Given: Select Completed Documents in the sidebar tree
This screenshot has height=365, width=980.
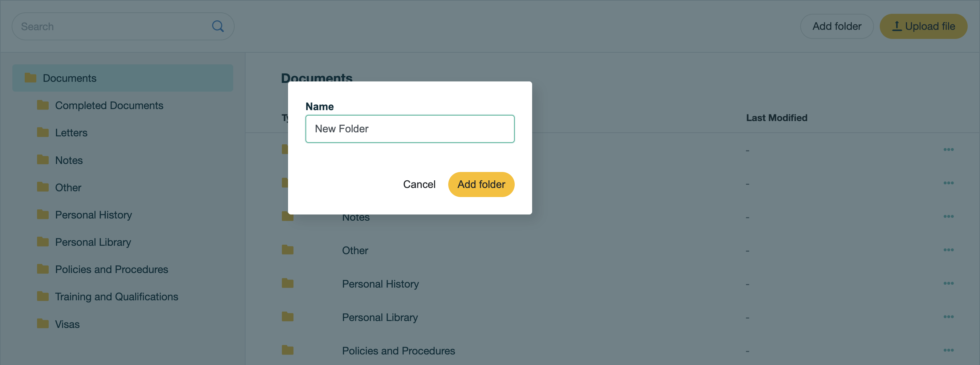Looking at the screenshot, I should point(109,105).
